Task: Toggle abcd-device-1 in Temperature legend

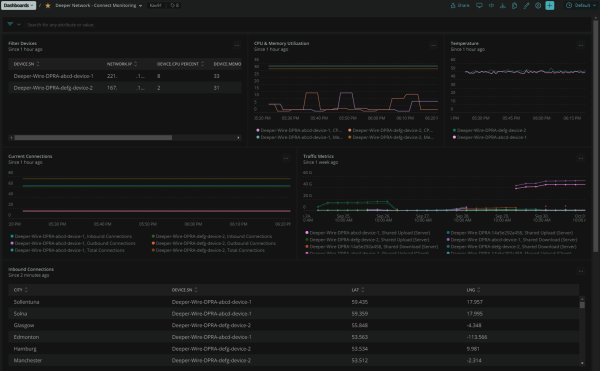Action: pos(489,137)
